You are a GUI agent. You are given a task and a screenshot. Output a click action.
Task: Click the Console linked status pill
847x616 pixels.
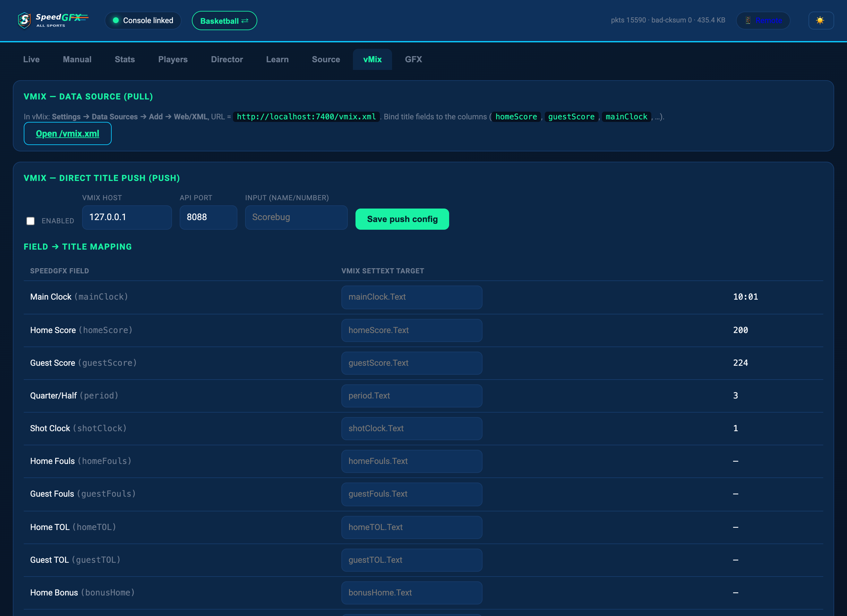(x=143, y=20)
